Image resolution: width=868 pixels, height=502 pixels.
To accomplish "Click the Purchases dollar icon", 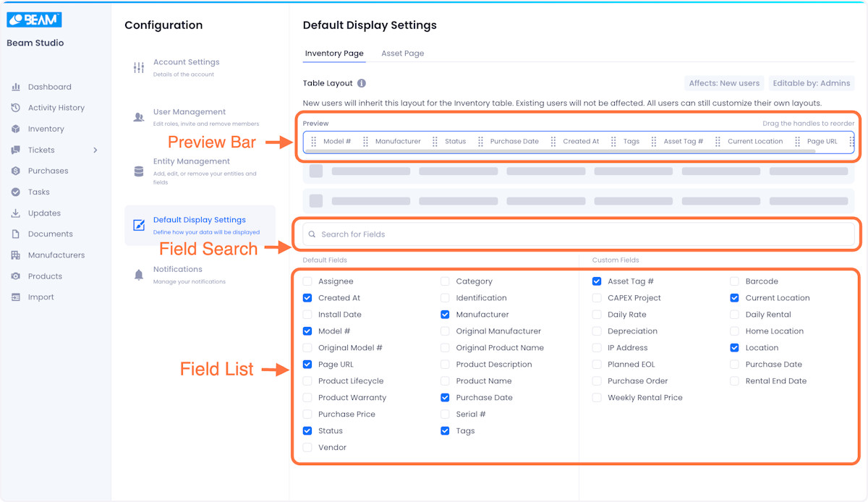I will tap(16, 171).
